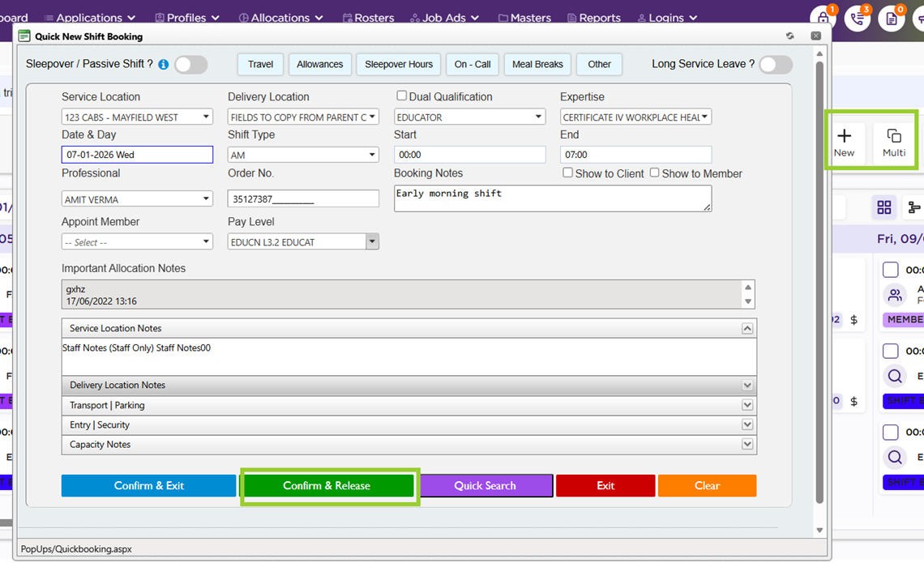Open the Rosters menu
This screenshot has height=563, width=924.
368,18
